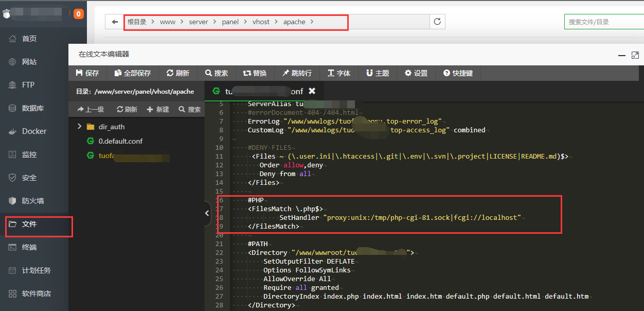
Task: Click the "SetOutputFilter DEFLATE" line
Action: click(x=309, y=261)
